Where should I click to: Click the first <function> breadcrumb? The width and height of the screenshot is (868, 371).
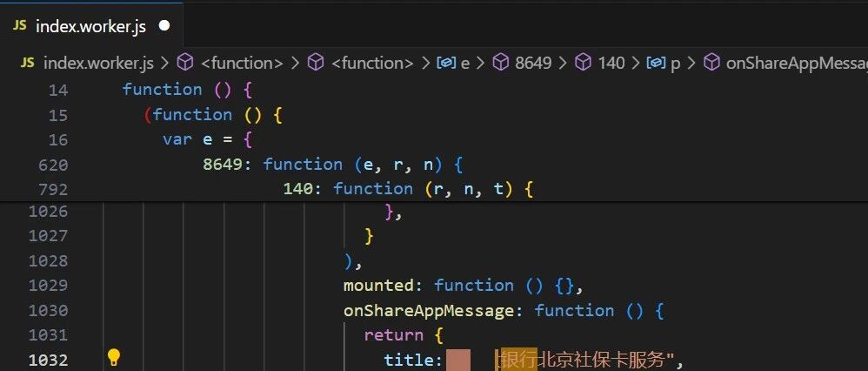[x=242, y=64]
